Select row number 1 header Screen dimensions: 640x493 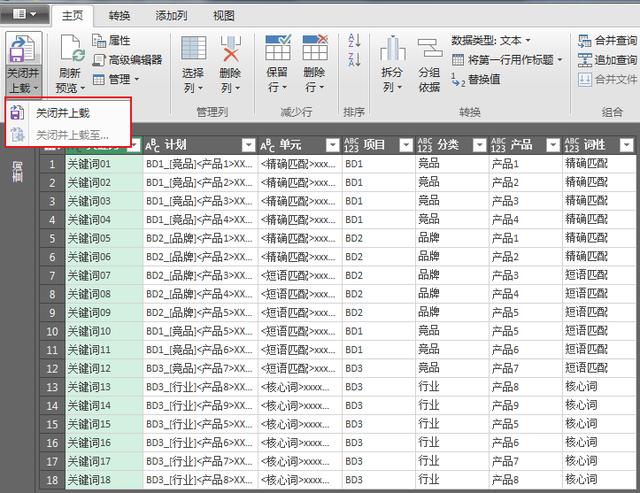pos(52,164)
